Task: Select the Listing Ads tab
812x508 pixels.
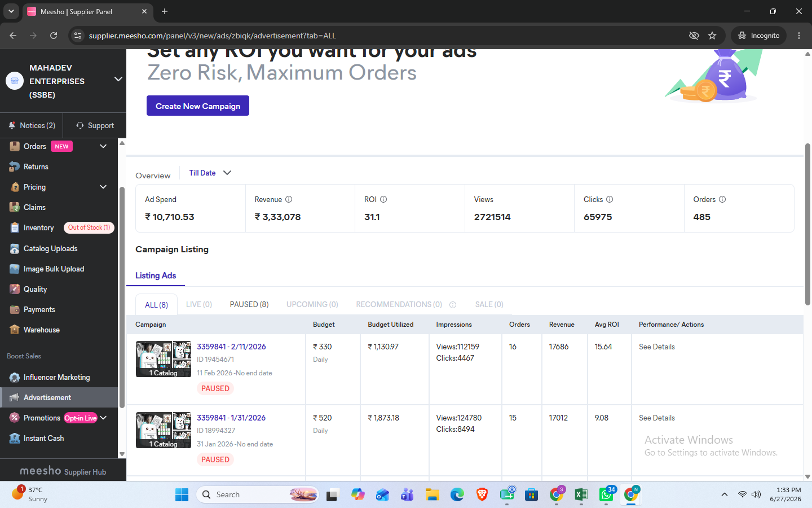Action: (x=156, y=275)
